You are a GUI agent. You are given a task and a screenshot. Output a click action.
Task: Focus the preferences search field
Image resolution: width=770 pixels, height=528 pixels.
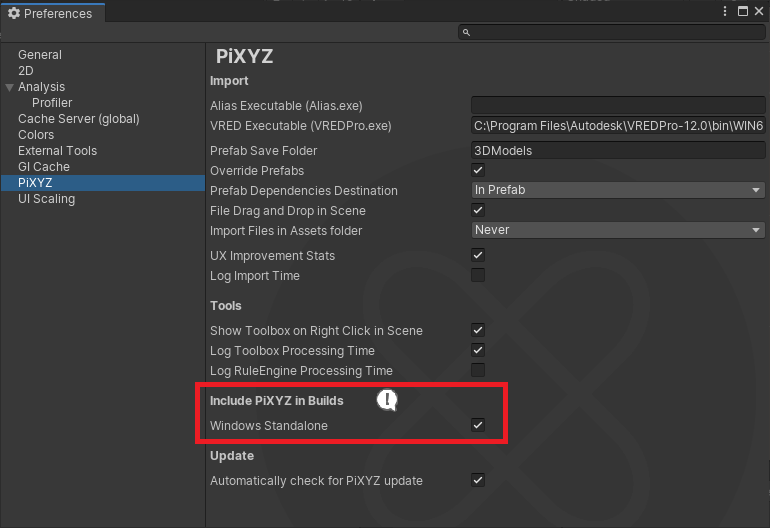(x=612, y=32)
